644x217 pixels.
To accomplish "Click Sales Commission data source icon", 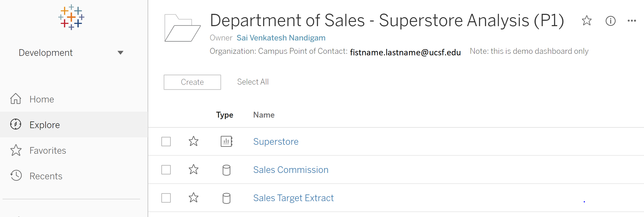I will 227,170.
